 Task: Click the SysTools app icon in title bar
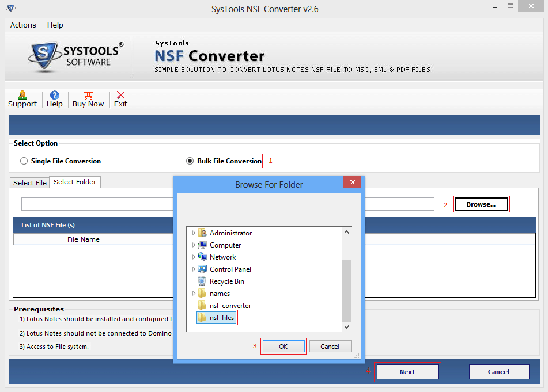[11, 9]
